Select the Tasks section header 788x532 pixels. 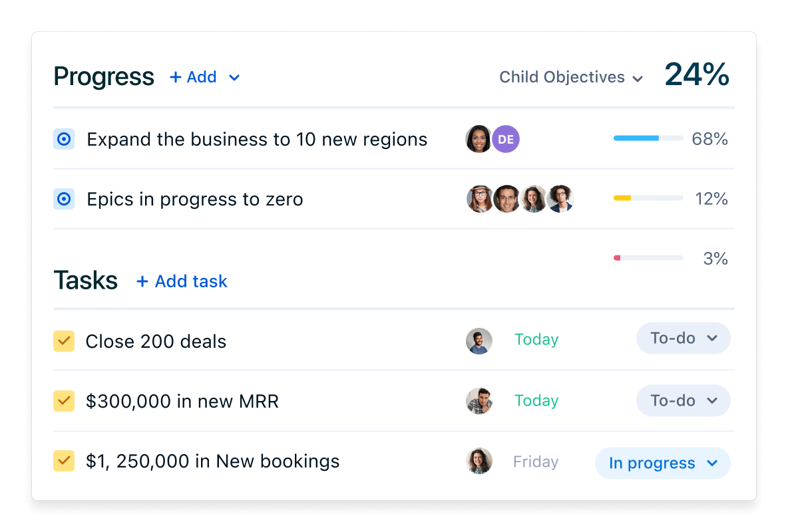click(x=86, y=280)
